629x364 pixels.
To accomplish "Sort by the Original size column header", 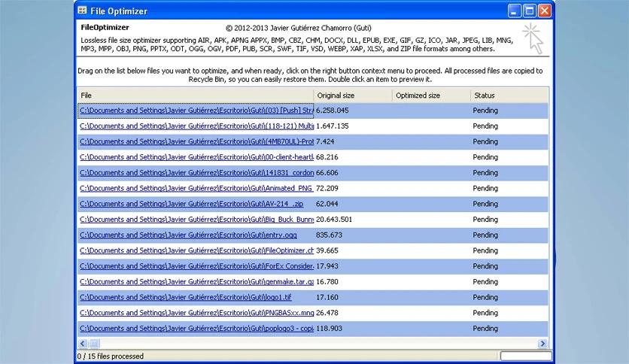I will point(353,96).
